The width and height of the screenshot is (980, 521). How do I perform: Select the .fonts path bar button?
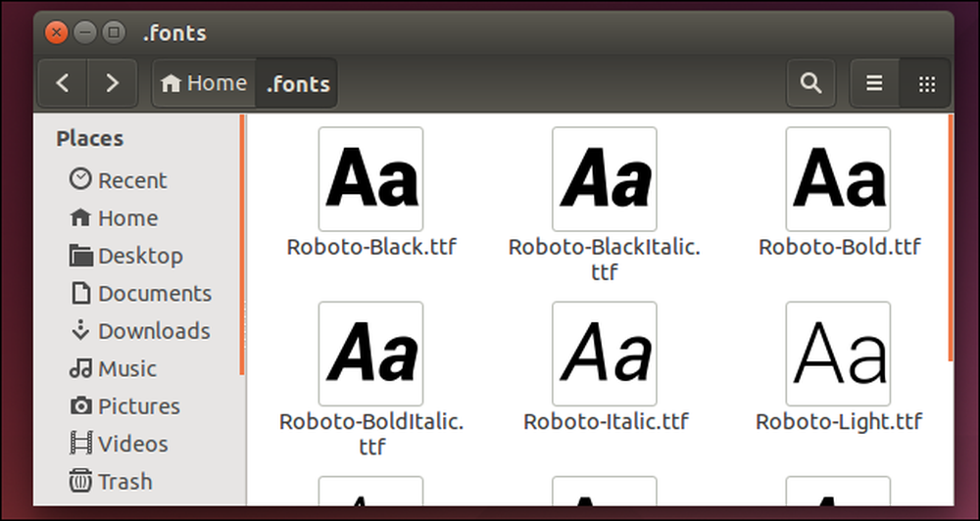point(298,83)
